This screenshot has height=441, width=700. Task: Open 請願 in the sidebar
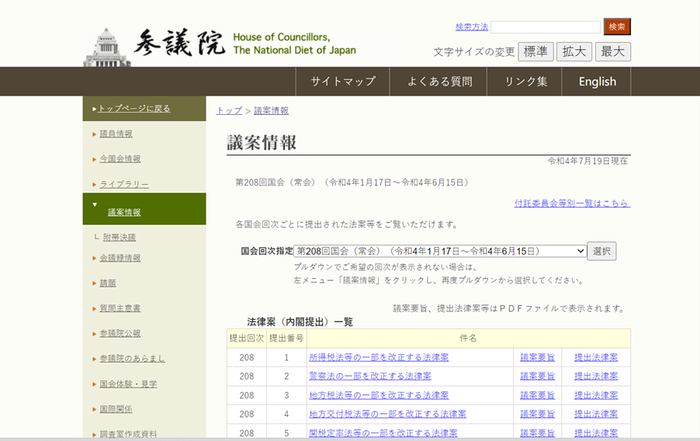[x=108, y=283]
